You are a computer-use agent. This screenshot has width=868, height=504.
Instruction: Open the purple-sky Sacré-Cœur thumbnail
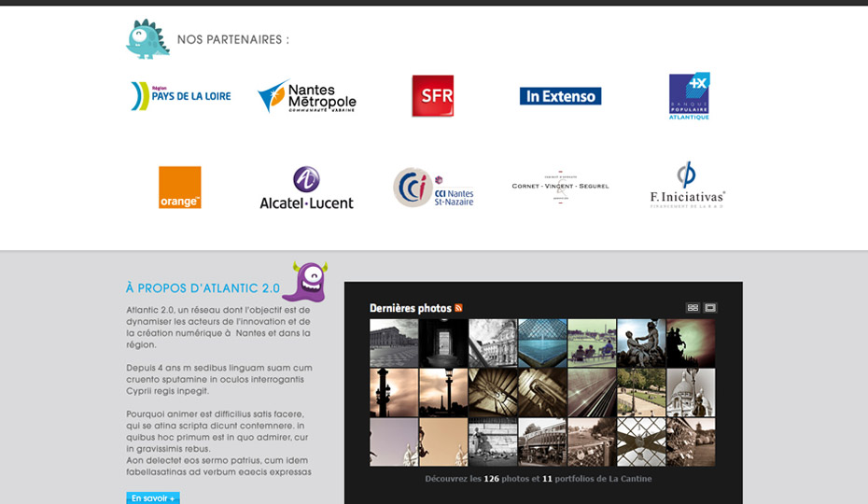click(x=394, y=442)
